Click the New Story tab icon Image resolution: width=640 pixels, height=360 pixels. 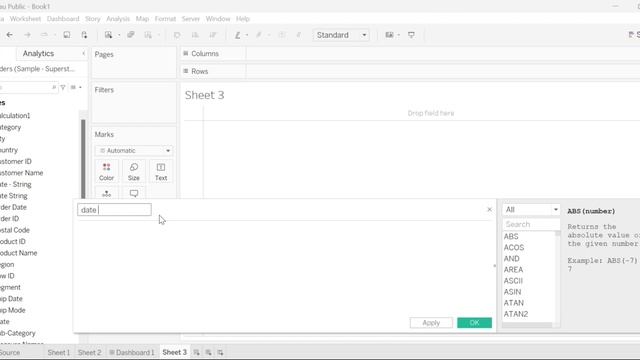220,352
